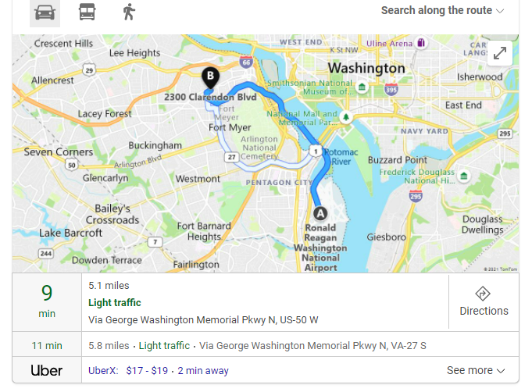532x392 pixels.
Task: Open the Search along the route dropdown
Action: 442,10
